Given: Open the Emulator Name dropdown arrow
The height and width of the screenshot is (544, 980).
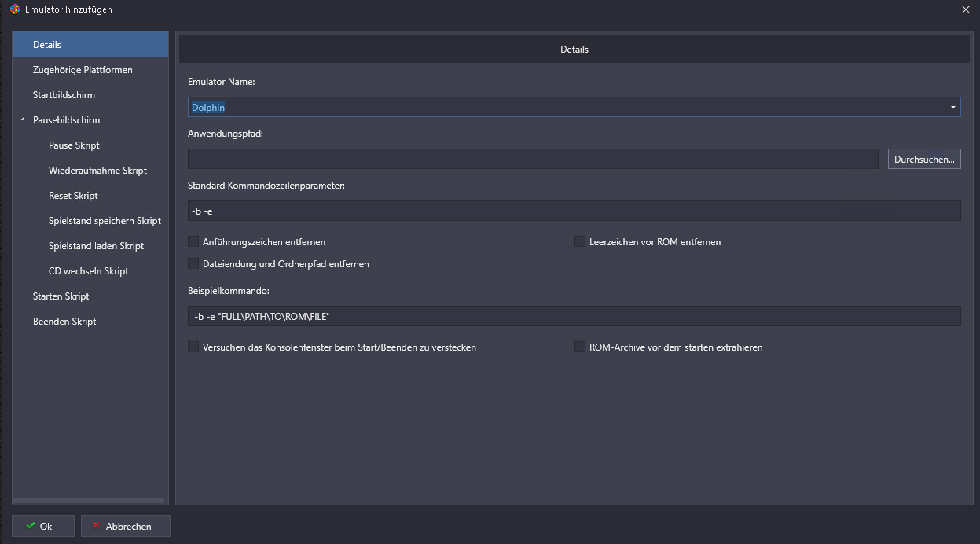Looking at the screenshot, I should click(x=952, y=107).
